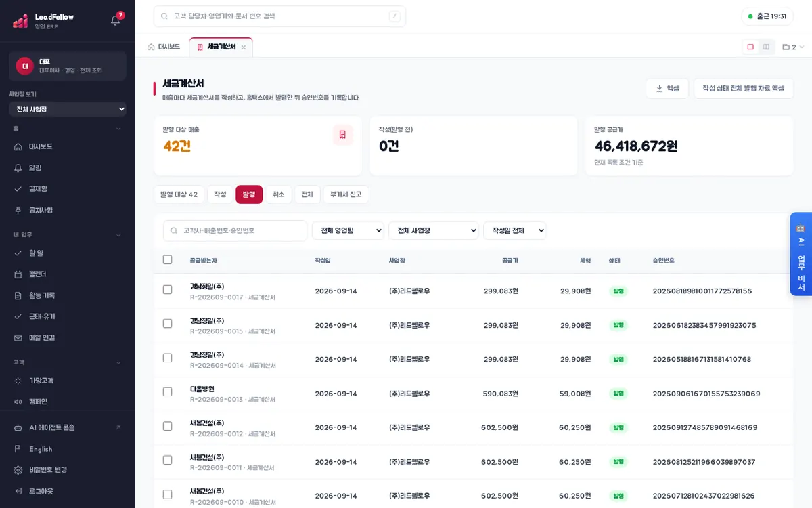Click the red invoice icon in 발행 대상 매출 card
The width and height of the screenshot is (812, 508).
(x=342, y=135)
